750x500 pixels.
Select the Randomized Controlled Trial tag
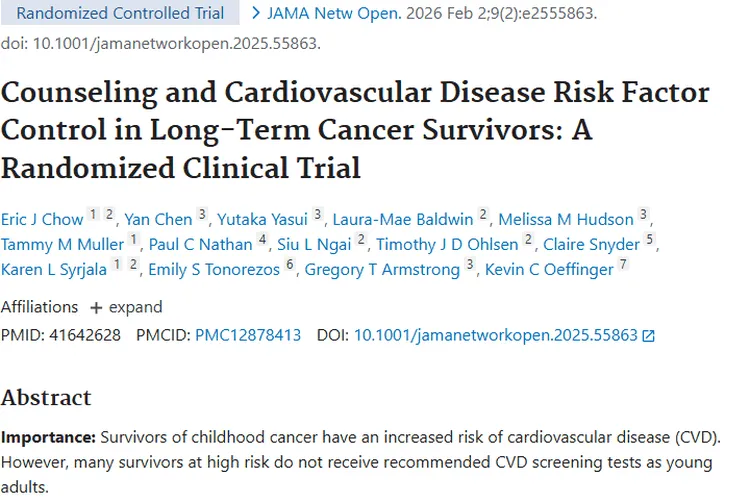121,14
